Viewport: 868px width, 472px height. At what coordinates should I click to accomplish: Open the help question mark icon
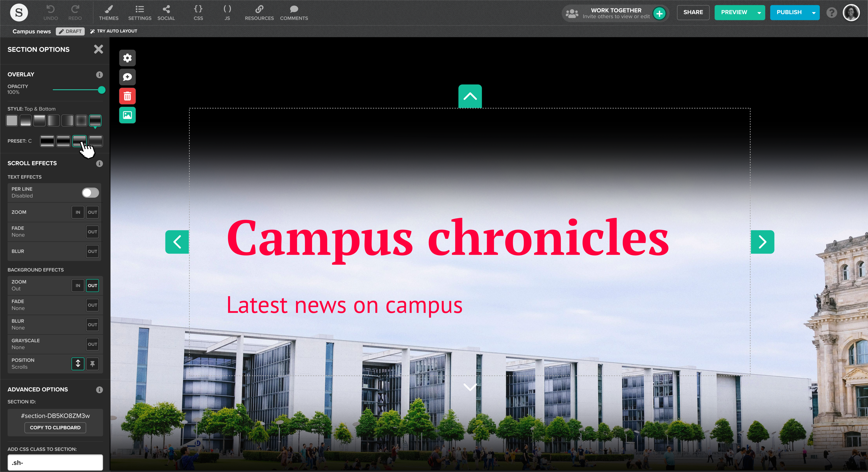[831, 13]
